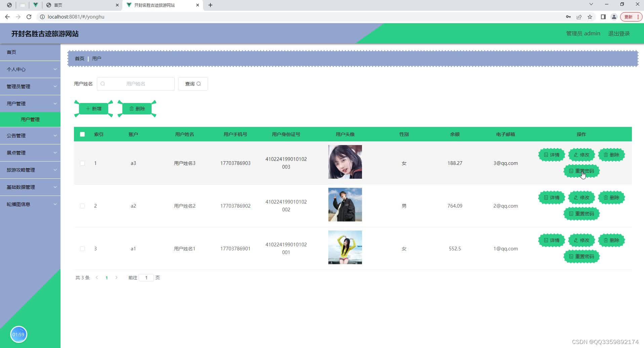Screen dimensions: 644x348
Task: Select the highlighted 用户管理 submenu item
Action: pos(30,119)
